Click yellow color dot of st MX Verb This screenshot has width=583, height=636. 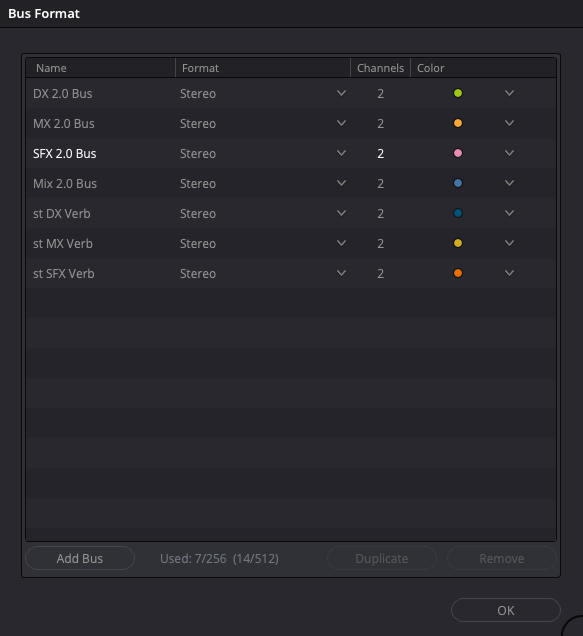pyautogui.click(x=458, y=243)
